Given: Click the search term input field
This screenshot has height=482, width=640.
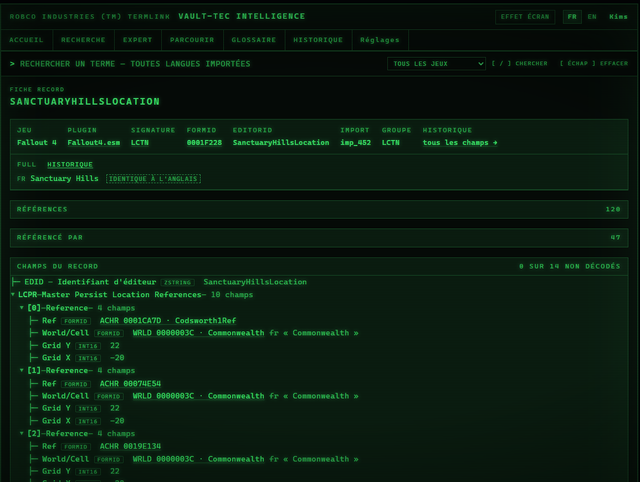Looking at the screenshot, I should pyautogui.click(x=196, y=64).
